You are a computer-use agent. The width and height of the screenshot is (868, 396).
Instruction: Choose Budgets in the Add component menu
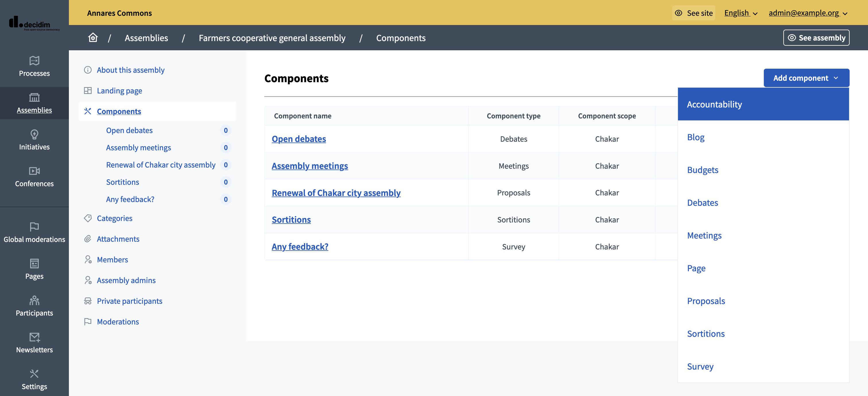[x=703, y=170]
